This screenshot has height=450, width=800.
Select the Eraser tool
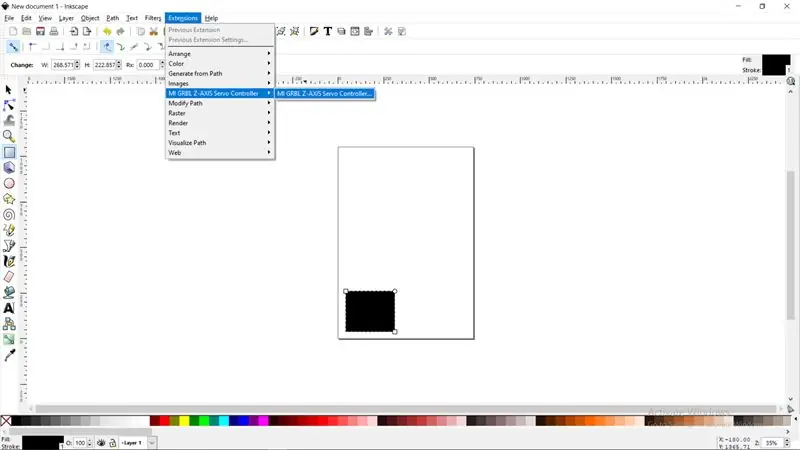click(9, 277)
